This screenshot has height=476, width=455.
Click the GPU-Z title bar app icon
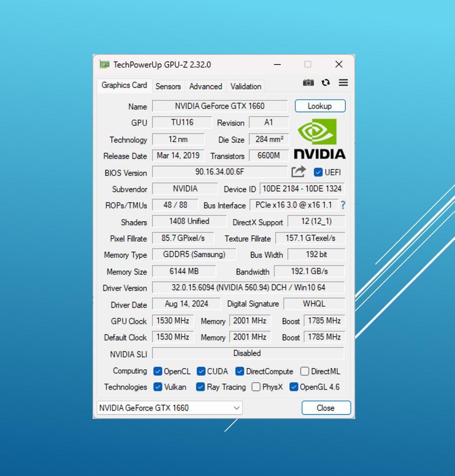pyautogui.click(x=104, y=64)
